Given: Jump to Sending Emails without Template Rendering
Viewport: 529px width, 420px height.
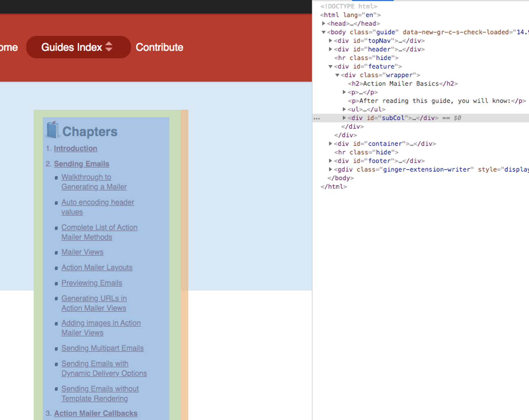Looking at the screenshot, I should click(100, 394).
